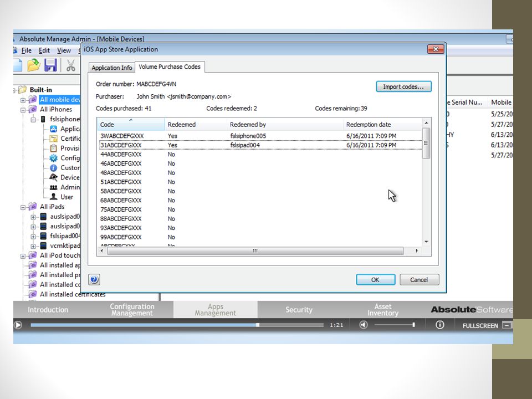
Task: Select the row with code 44ABCDEFGXXX
Action: click(x=259, y=155)
